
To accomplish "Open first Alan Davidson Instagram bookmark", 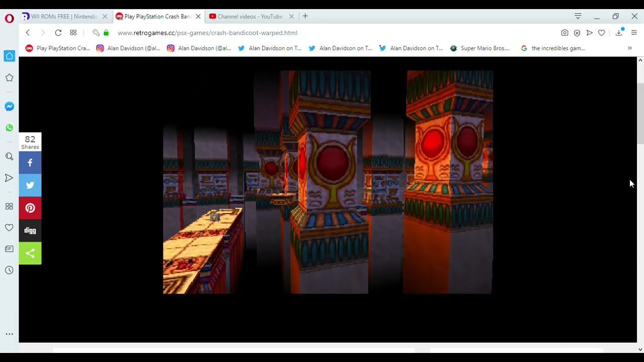I will [x=128, y=48].
